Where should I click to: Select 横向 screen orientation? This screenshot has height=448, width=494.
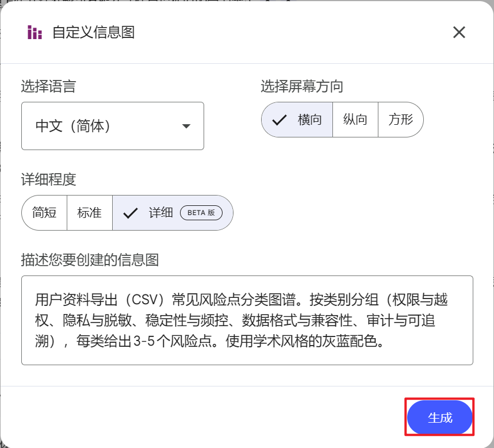point(297,120)
